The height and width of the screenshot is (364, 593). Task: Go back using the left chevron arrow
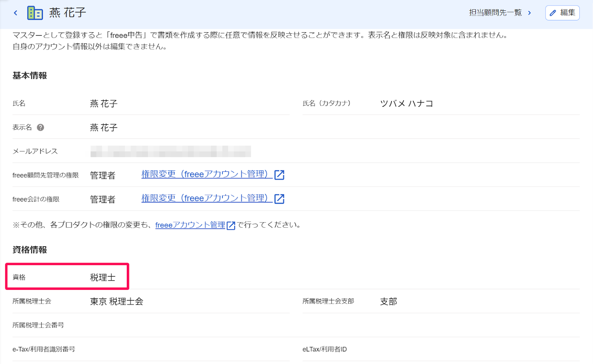[16, 13]
